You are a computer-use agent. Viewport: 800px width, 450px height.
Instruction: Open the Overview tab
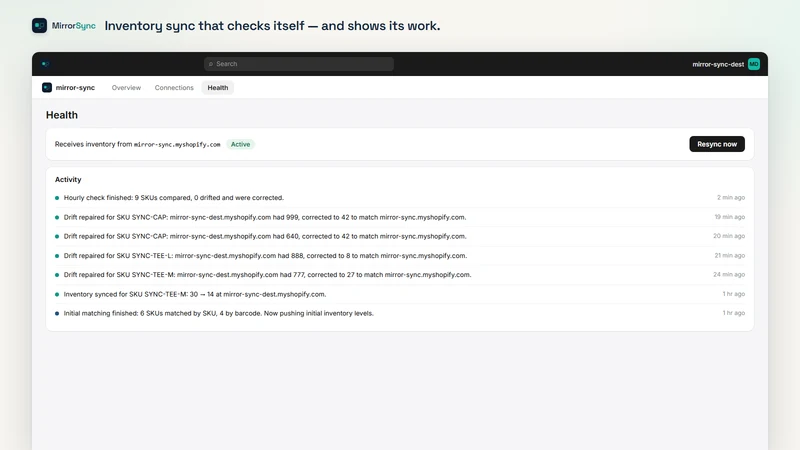(126, 88)
